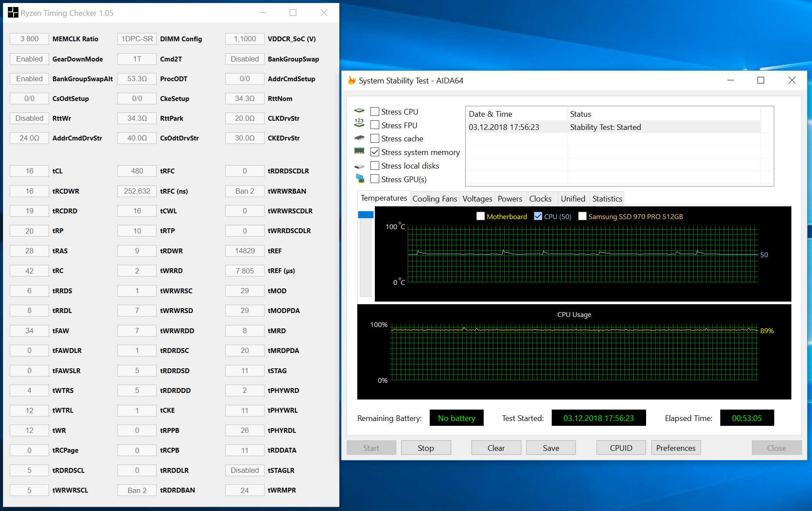
Task: Click the tFAW value 34
Action: pos(29,331)
